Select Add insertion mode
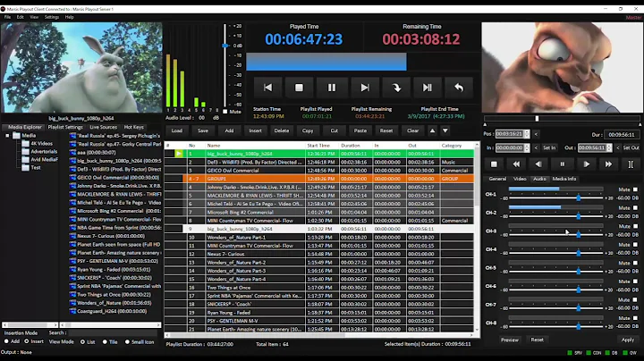 6,341
